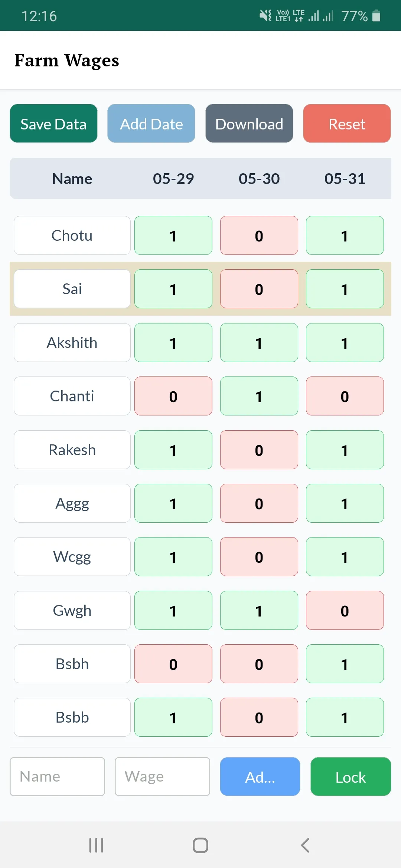The image size is (401, 868).
Task: Toggle Bsbh's 05-29 attendance cell
Action: (x=173, y=664)
